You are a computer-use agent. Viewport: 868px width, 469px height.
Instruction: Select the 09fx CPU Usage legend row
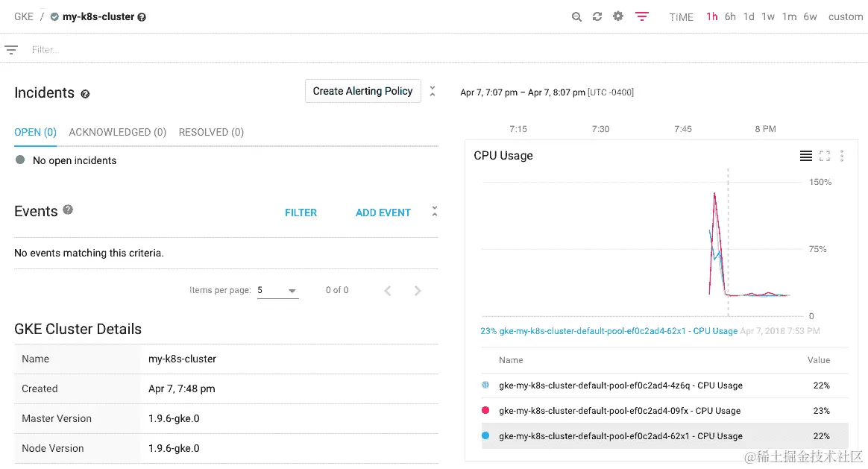pos(665,411)
